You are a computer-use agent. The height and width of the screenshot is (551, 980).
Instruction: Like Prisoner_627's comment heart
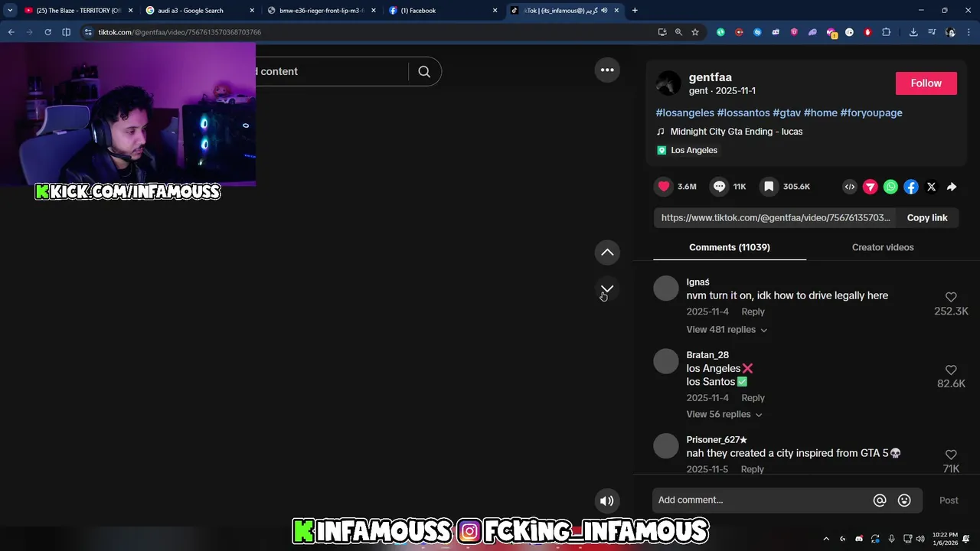(951, 455)
